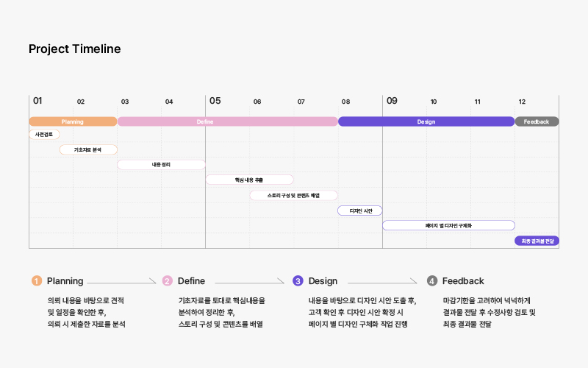Click the gray number 4 circle icon

(x=432, y=281)
